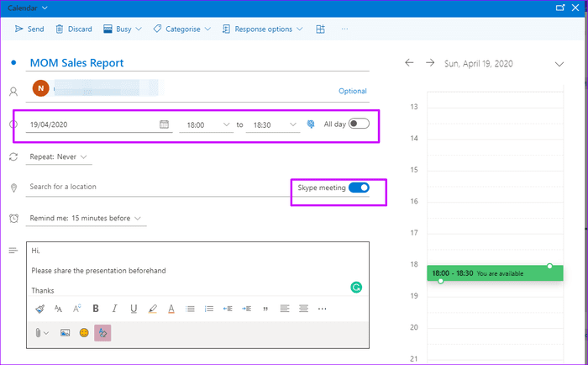Toggle the formatting options button
This screenshot has width=588, height=365.
pyautogui.click(x=102, y=333)
